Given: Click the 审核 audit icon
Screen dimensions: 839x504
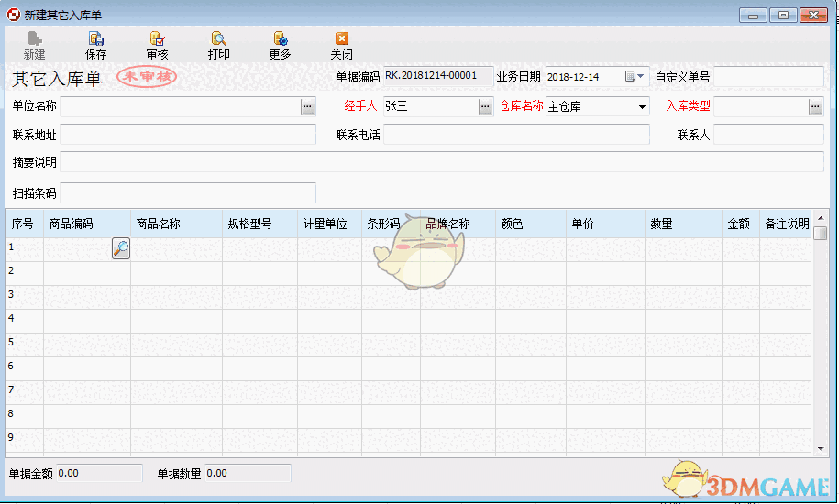Looking at the screenshot, I should [x=158, y=46].
